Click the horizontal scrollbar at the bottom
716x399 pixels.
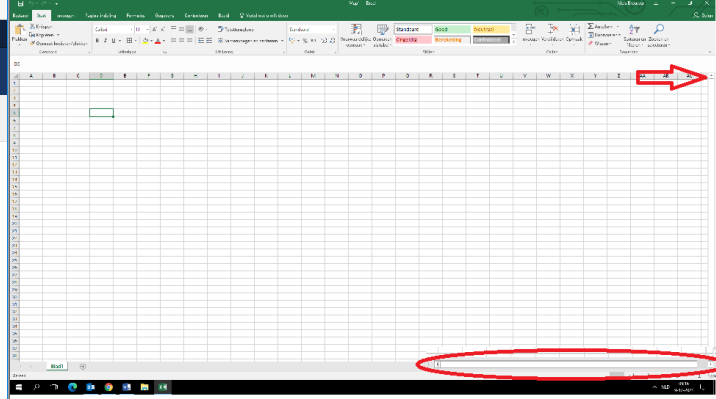[x=567, y=364]
